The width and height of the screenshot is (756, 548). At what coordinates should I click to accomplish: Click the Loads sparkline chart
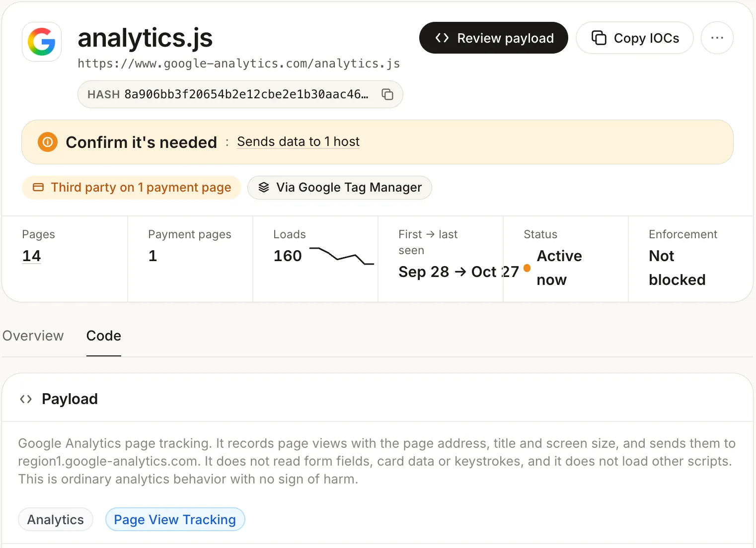click(342, 256)
